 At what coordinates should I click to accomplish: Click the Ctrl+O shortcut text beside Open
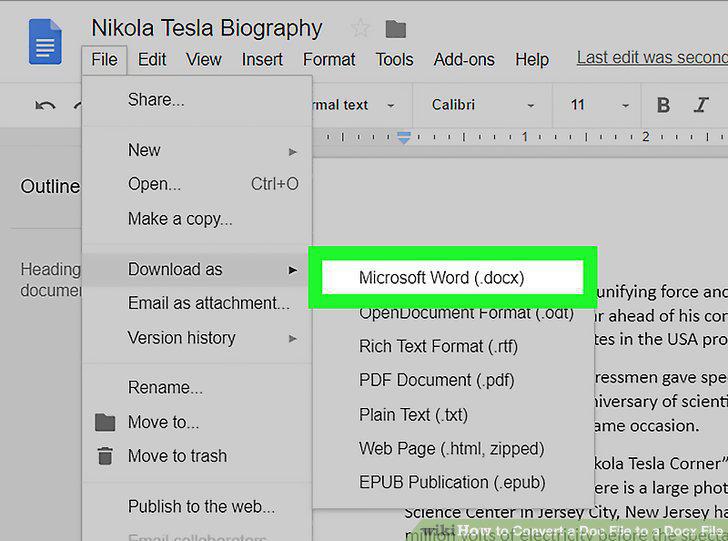pos(274,184)
